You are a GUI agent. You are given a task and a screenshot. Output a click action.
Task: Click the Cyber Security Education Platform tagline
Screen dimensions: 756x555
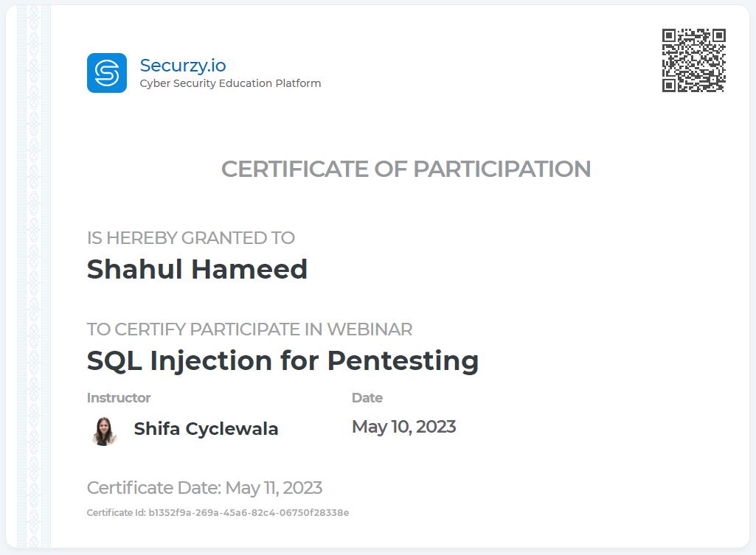coord(230,83)
